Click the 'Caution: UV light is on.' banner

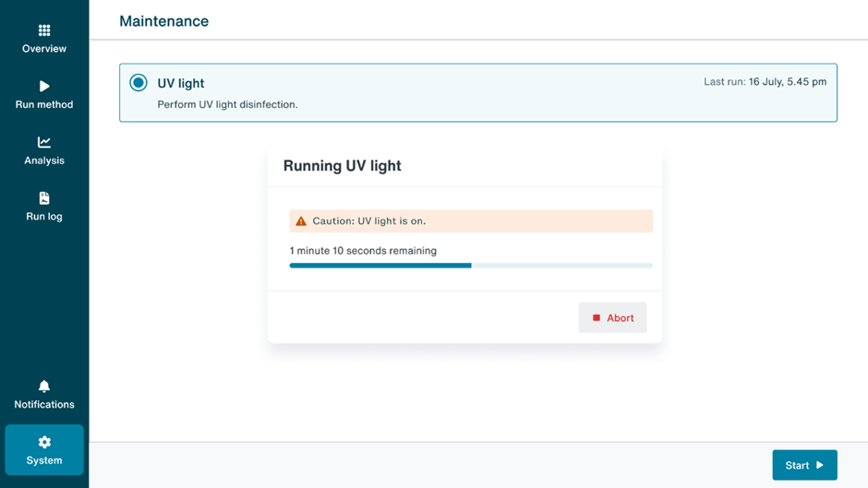(x=471, y=220)
